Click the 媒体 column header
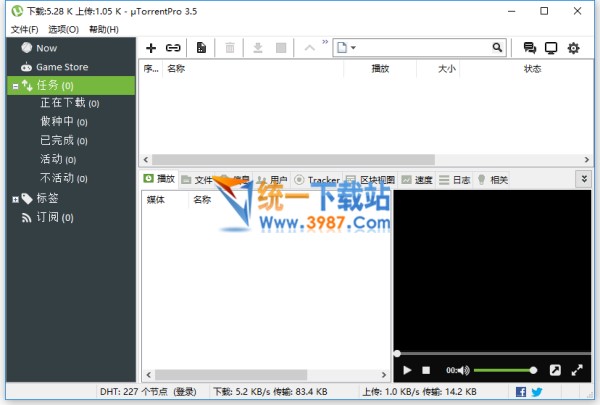Screen dimensions: 600x405 165,200
